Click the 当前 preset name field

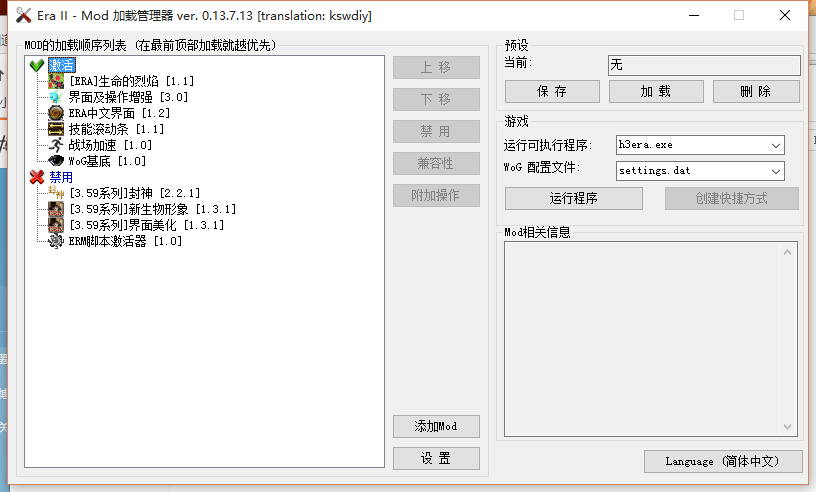tap(704, 65)
